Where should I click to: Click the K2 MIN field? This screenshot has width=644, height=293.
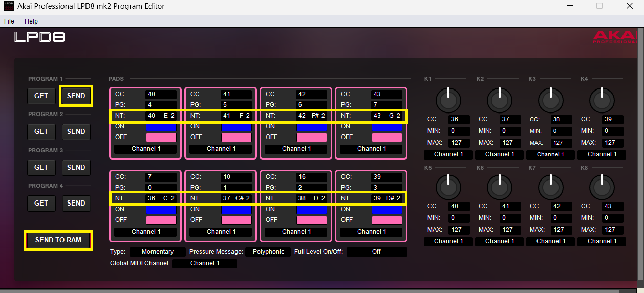click(x=510, y=131)
